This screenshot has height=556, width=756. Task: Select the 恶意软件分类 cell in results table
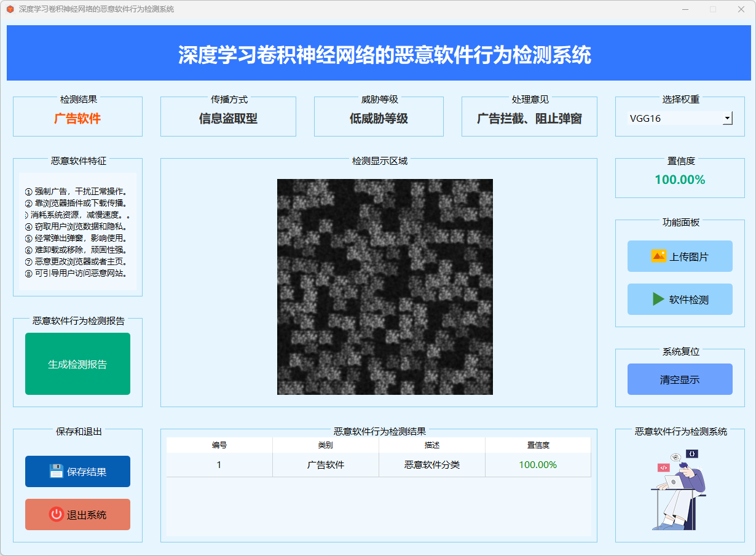pyautogui.click(x=432, y=465)
